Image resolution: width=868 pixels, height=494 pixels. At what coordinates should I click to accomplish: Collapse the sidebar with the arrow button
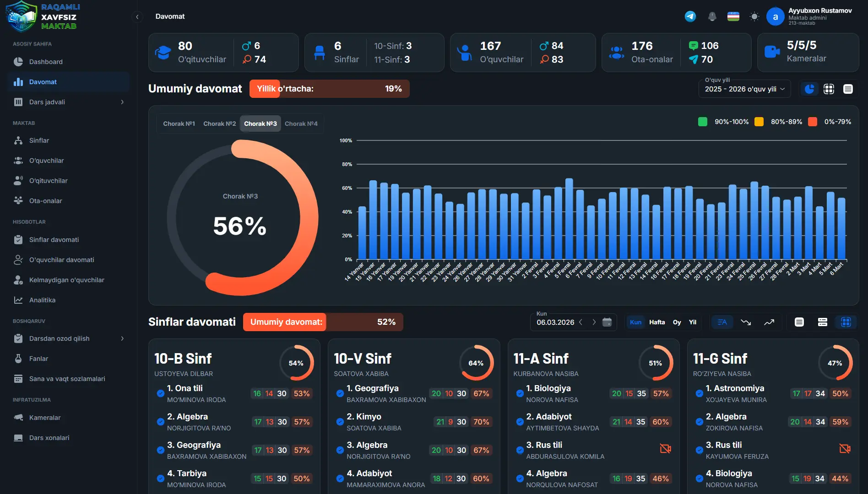click(137, 17)
